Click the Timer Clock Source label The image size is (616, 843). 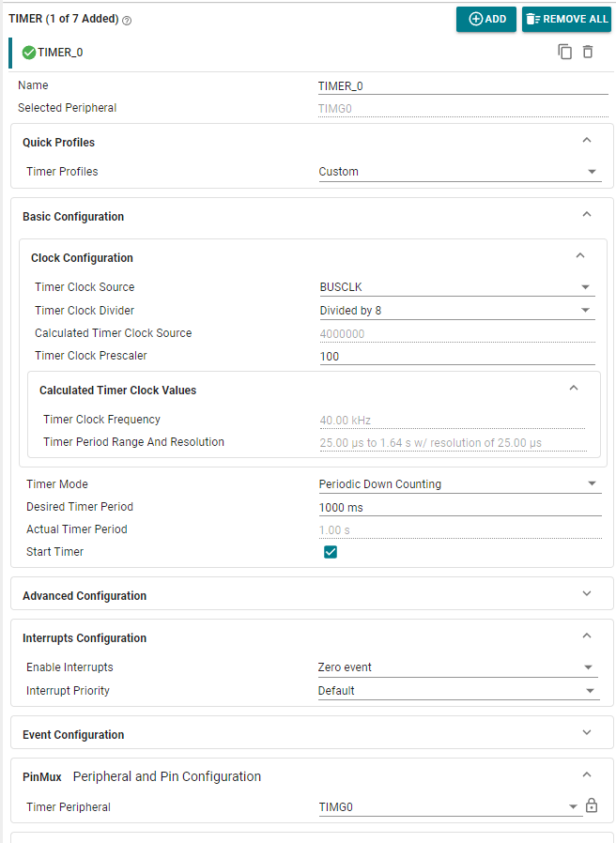click(x=85, y=287)
